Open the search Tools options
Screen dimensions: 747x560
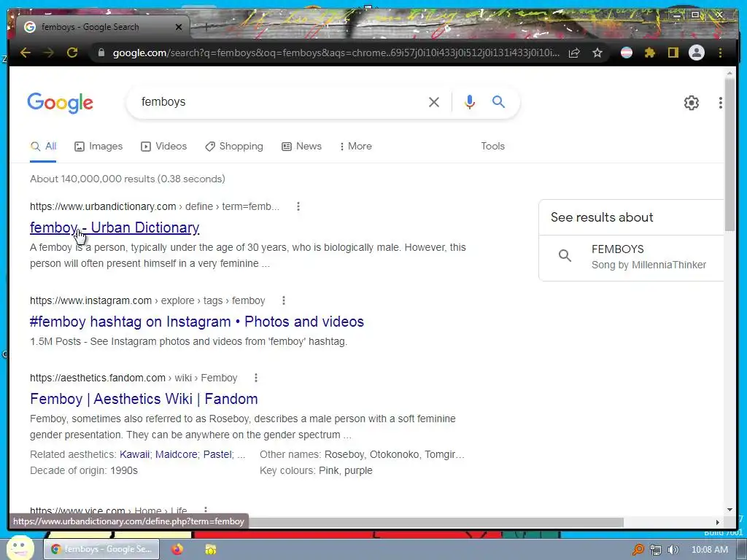pyautogui.click(x=492, y=146)
